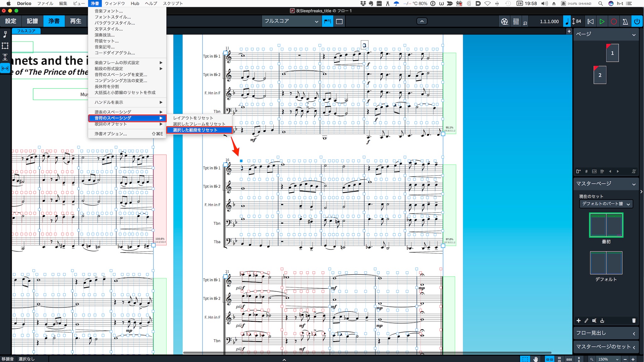The image size is (644, 362).
Task: Enable the marquee selection tool
Action: click(x=525, y=359)
